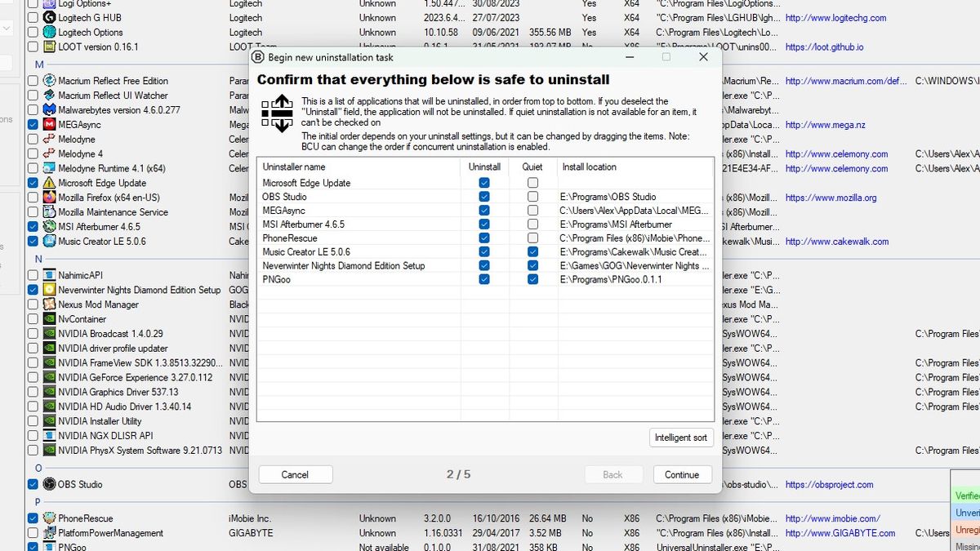Click the Intelligent sort button

click(681, 438)
